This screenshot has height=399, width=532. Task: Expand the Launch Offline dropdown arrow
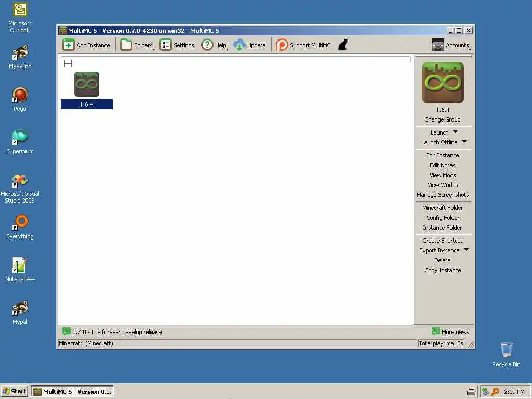[464, 142]
